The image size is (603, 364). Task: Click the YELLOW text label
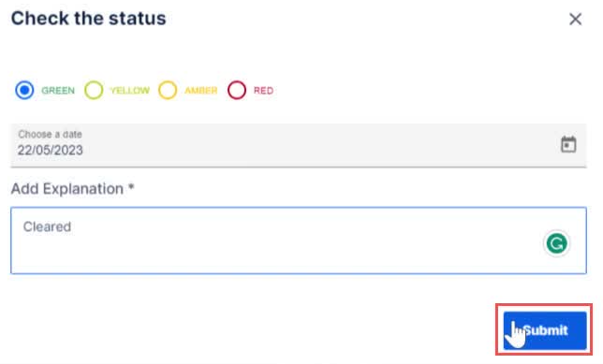point(129,91)
